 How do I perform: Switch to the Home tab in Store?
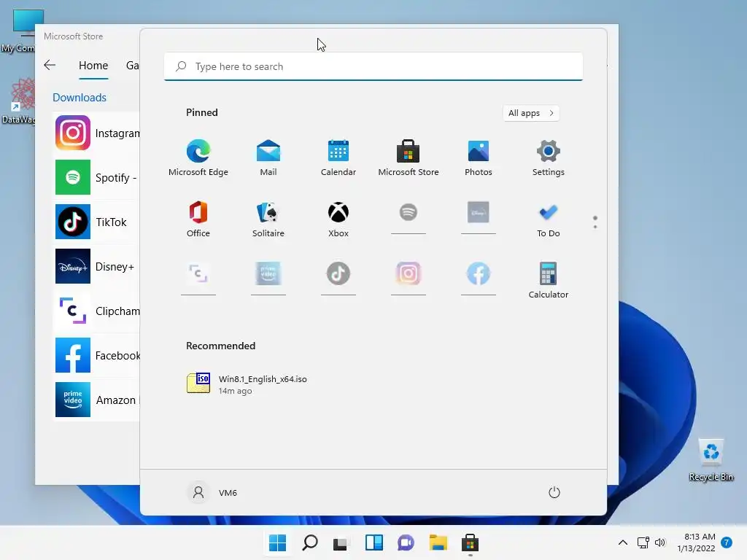(x=93, y=66)
